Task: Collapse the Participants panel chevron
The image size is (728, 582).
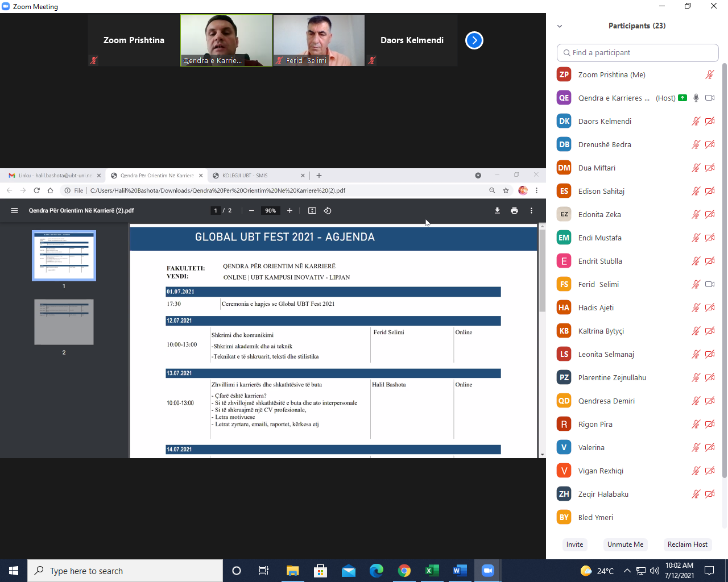Action: tap(560, 26)
